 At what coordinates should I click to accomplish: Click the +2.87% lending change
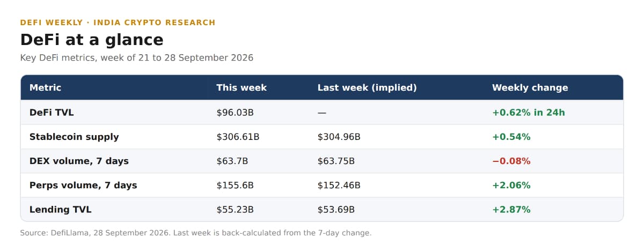point(511,210)
